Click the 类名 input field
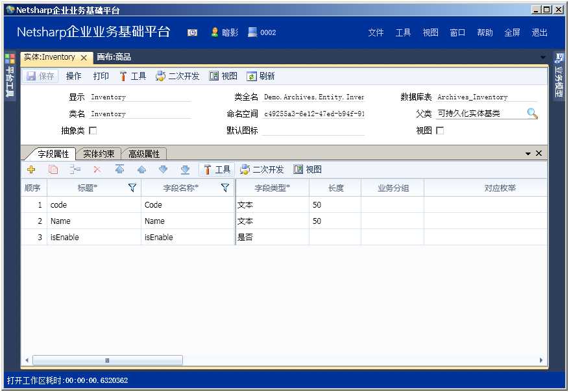This screenshot has width=569, height=392. pos(140,114)
